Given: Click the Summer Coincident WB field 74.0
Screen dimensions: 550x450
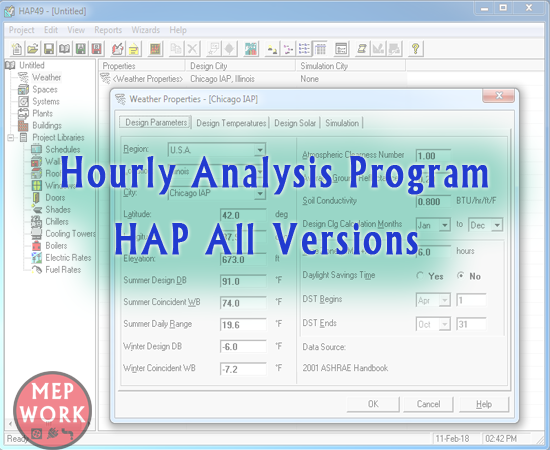Looking at the screenshot, I should 243,303.
